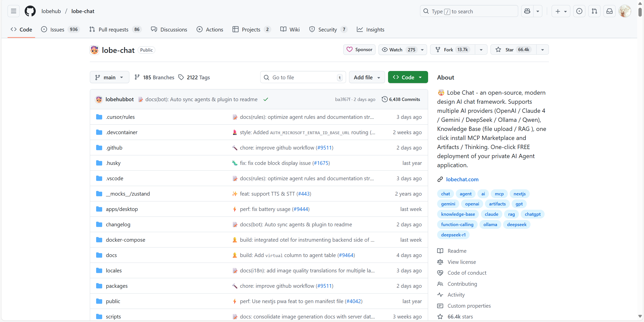Screen dimensions: 644x322
Task: Click the pull requests icon in header
Action: (x=594, y=11)
